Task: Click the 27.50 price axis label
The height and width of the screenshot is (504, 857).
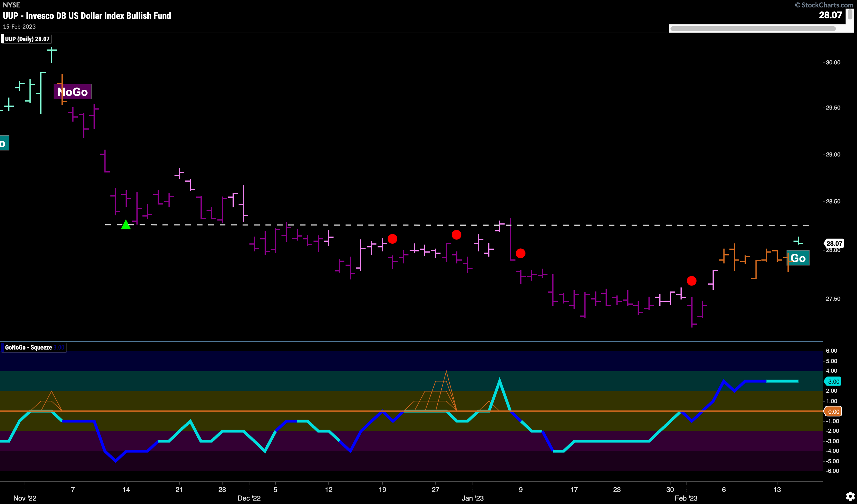Action: [833, 299]
